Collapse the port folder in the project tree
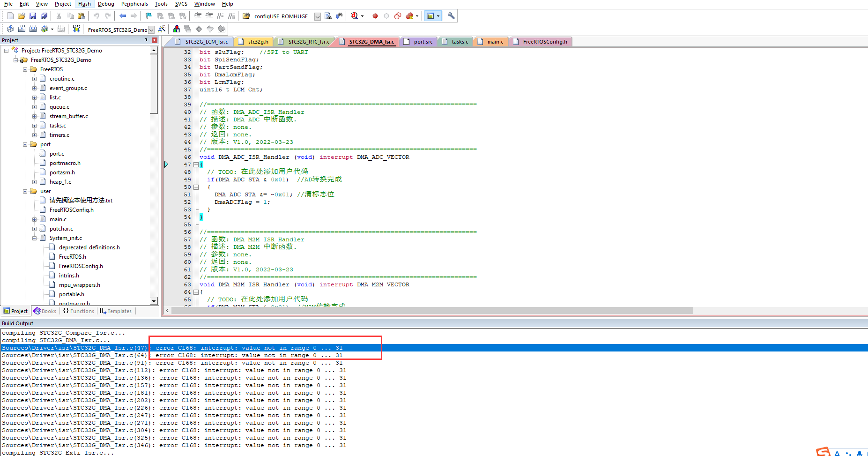The image size is (868, 456). coord(25,144)
